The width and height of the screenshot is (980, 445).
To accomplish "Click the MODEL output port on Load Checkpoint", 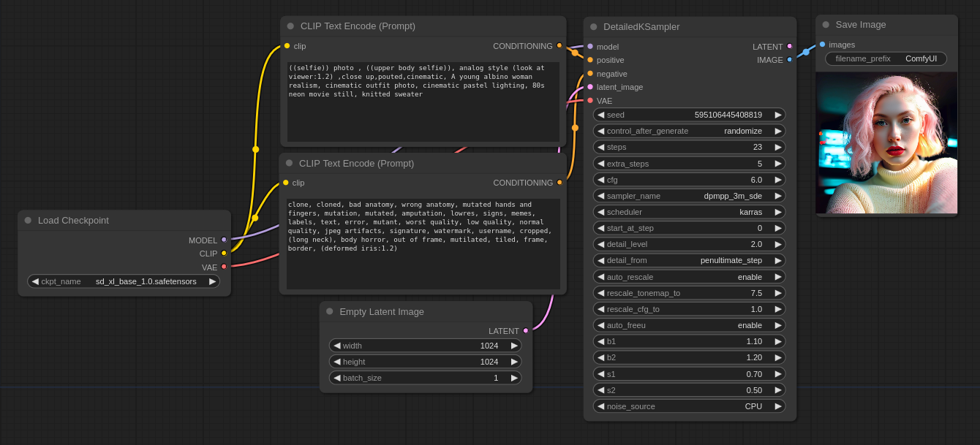I will (224, 240).
